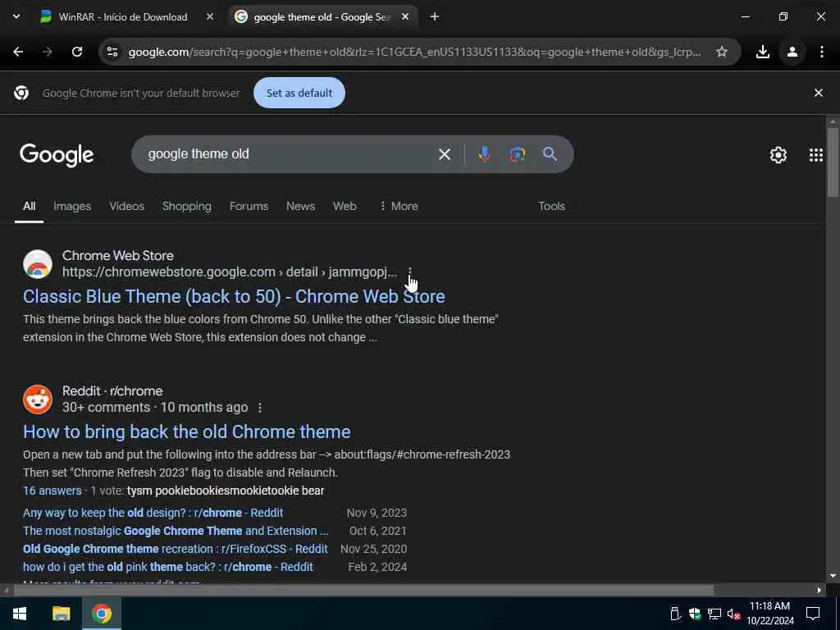Open a new tab with plus icon

coord(435,17)
